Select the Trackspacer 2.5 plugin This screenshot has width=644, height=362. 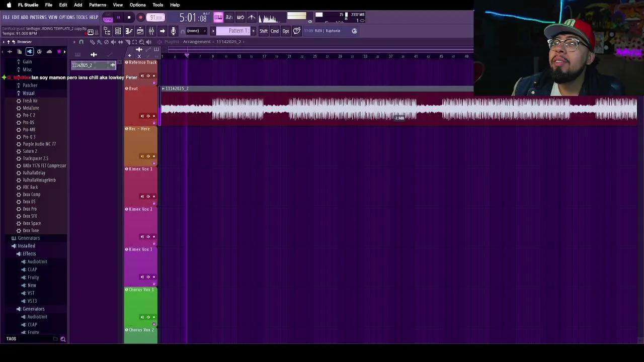tap(35, 158)
